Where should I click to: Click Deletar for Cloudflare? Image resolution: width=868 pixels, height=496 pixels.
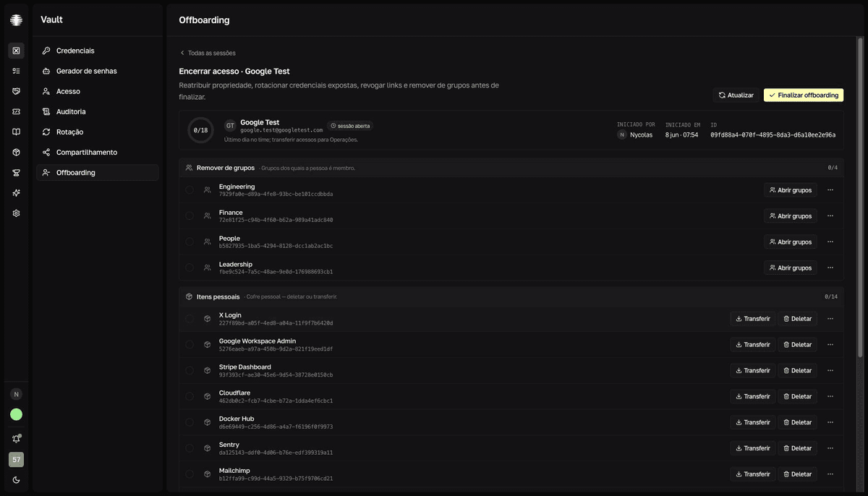[x=798, y=396]
